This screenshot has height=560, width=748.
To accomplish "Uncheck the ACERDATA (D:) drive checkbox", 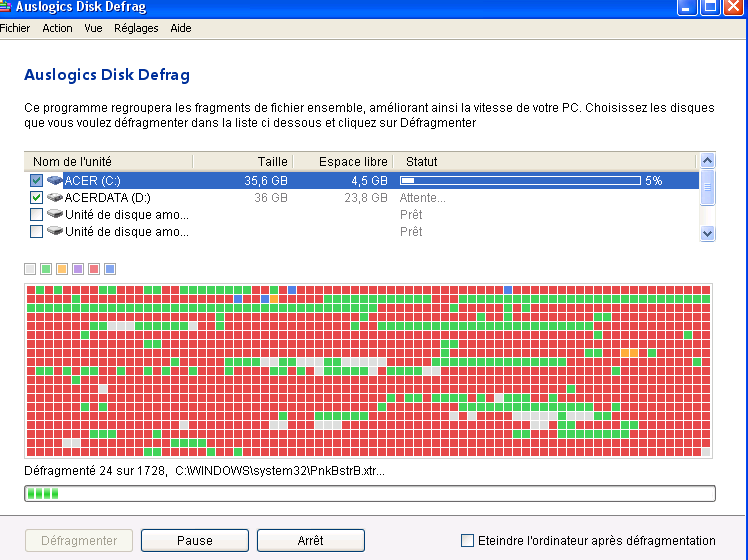I will point(36,197).
